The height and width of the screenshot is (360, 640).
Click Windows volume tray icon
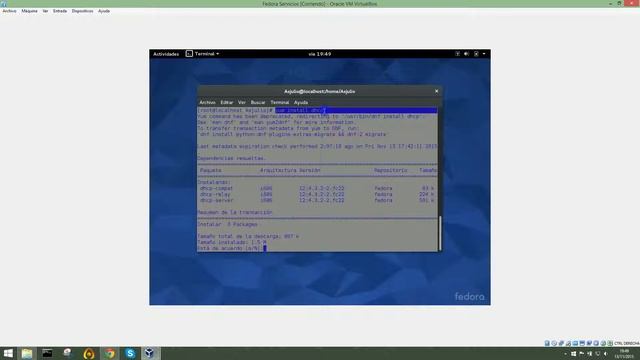(605, 354)
